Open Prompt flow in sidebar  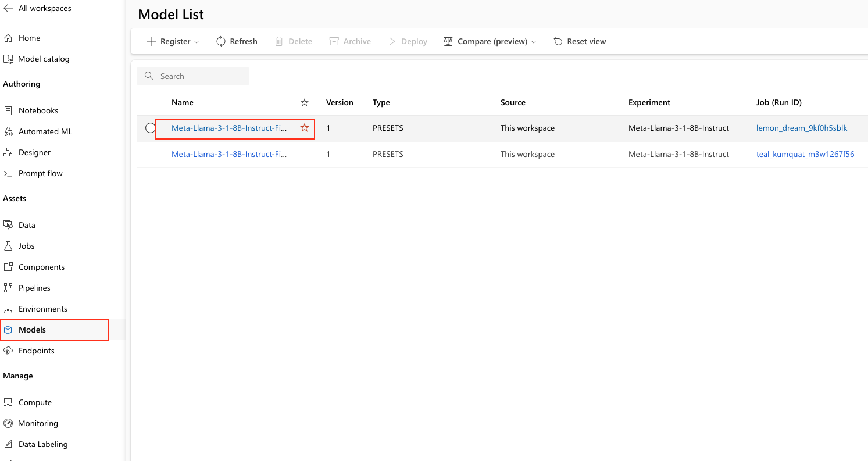coord(40,173)
